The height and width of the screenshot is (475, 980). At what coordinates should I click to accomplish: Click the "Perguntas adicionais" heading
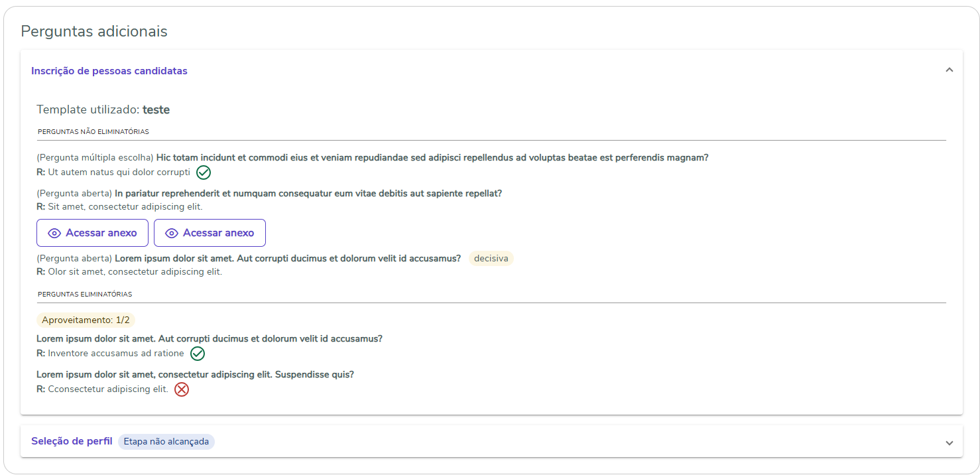click(94, 31)
